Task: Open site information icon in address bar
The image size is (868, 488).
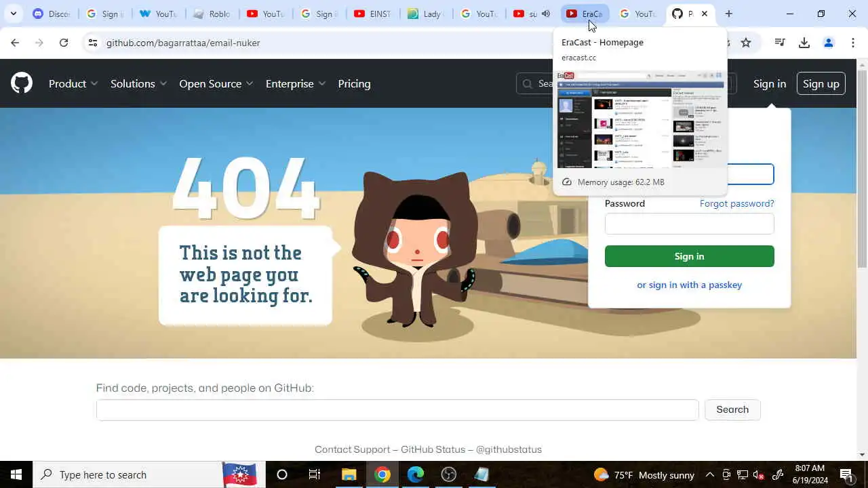Action: tap(93, 43)
